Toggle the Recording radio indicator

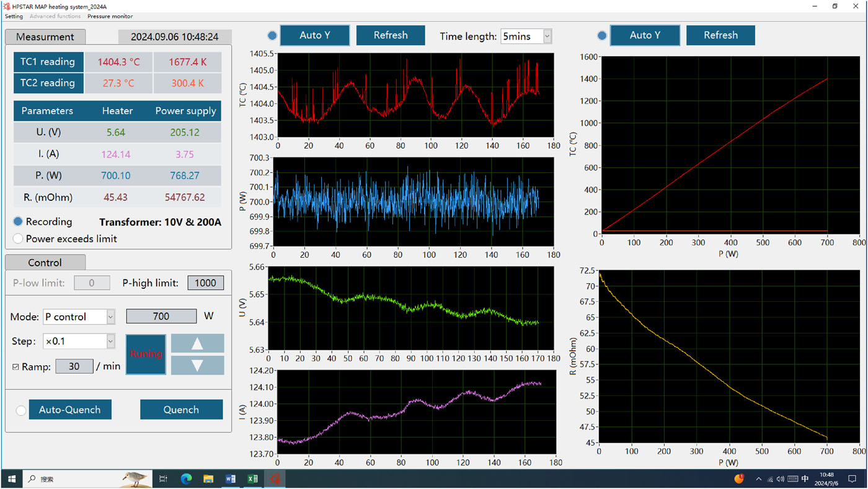18,221
